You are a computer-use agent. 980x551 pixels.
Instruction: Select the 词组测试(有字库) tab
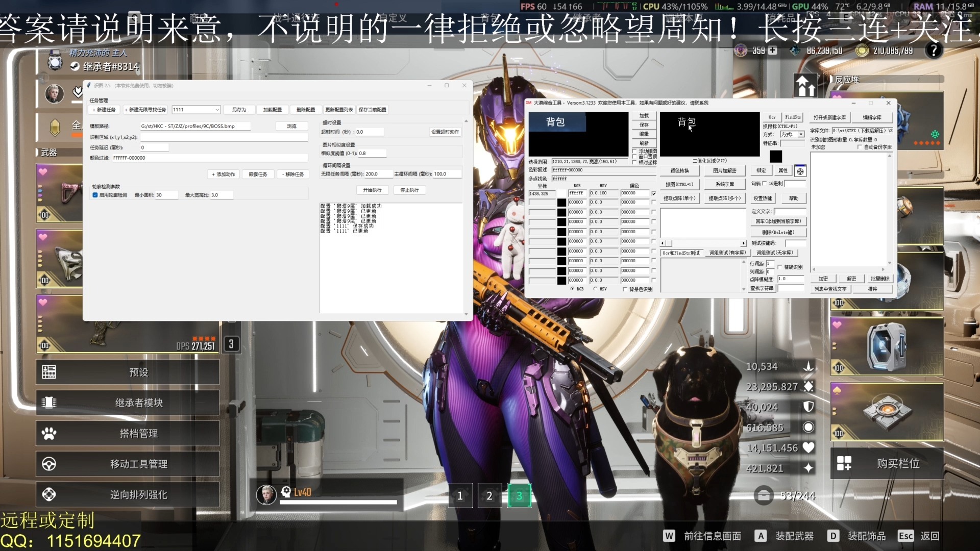(x=727, y=253)
